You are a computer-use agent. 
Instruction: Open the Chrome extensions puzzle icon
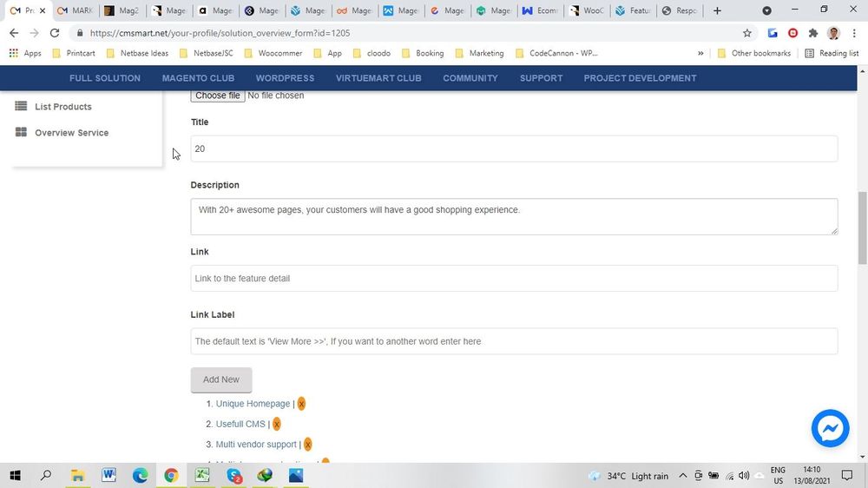tap(812, 33)
